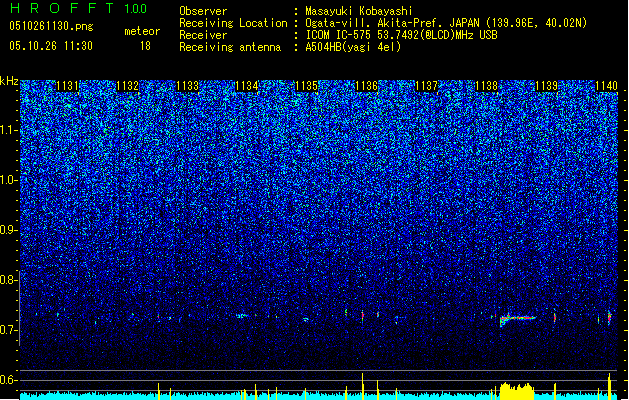629x400 pixels.
Task: Click the 'meteor' label
Action: [x=142, y=31]
